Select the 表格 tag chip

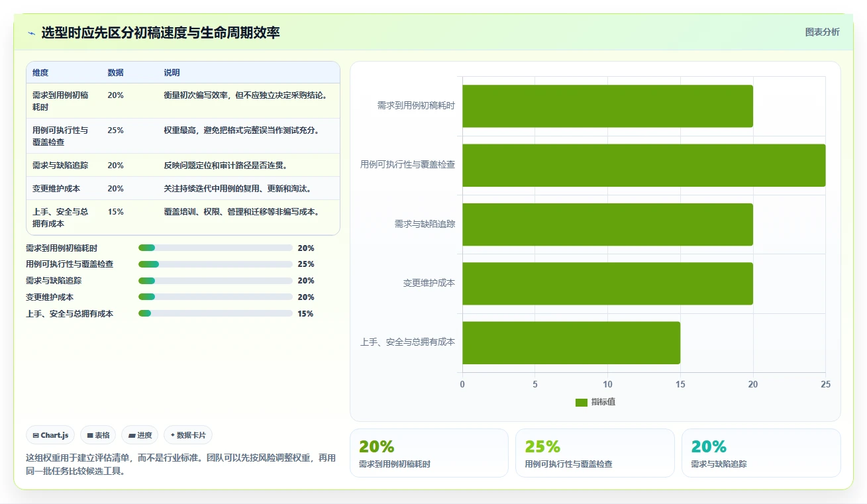pyautogui.click(x=98, y=435)
